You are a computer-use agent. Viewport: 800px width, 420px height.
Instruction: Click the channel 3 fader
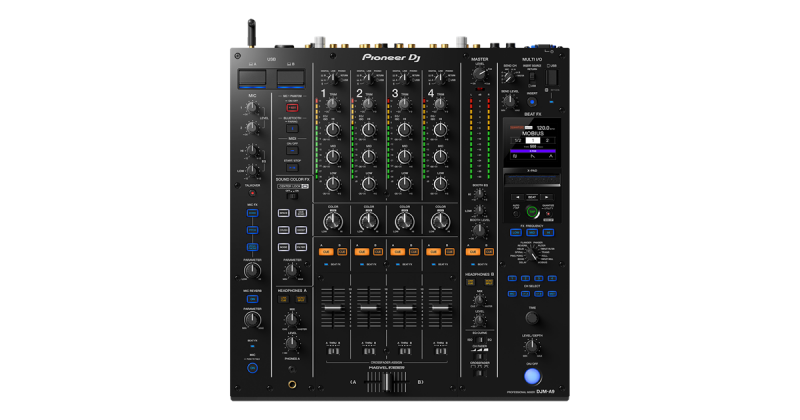click(404, 310)
